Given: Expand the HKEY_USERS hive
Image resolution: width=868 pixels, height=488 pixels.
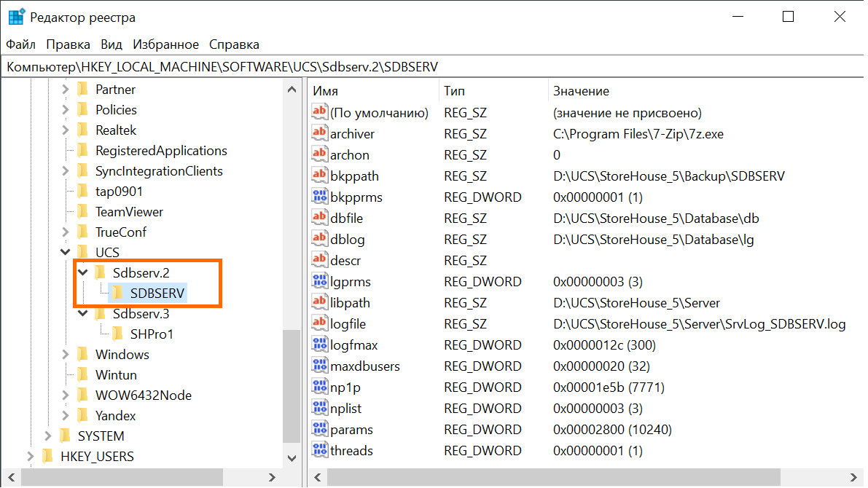Looking at the screenshot, I should pyautogui.click(x=30, y=457).
